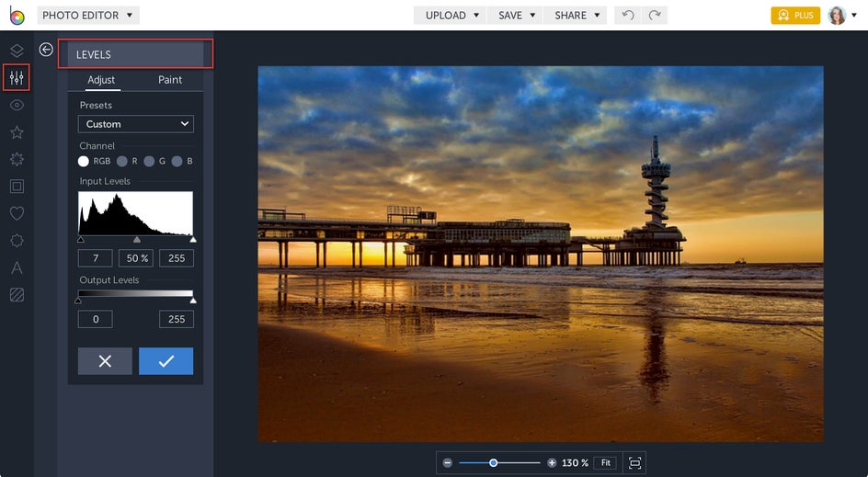Open the Photo Editor dropdown menu
This screenshot has height=477, width=868.
tap(88, 16)
